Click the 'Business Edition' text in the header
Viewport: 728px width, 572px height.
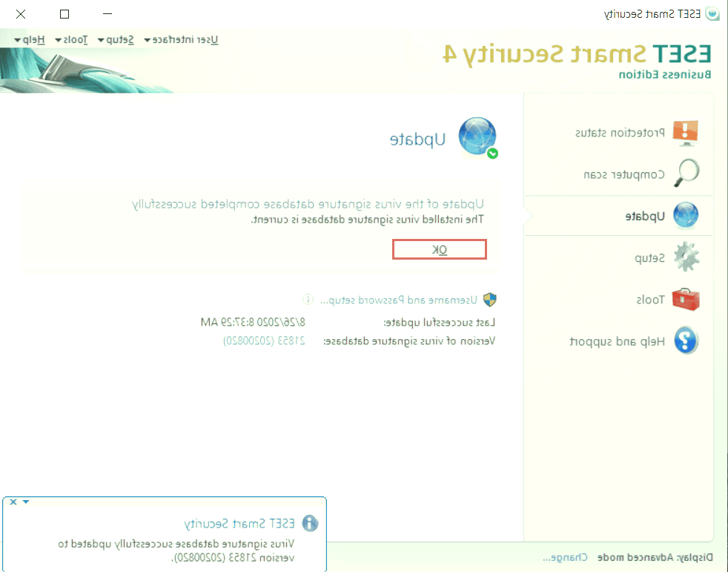pyautogui.click(x=665, y=74)
